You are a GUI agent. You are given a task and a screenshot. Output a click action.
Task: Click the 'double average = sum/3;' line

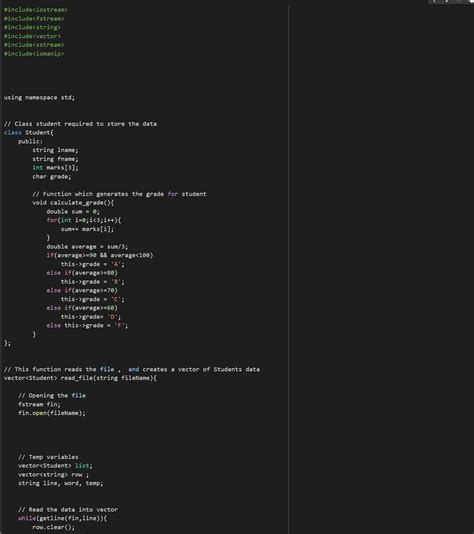coord(87,247)
